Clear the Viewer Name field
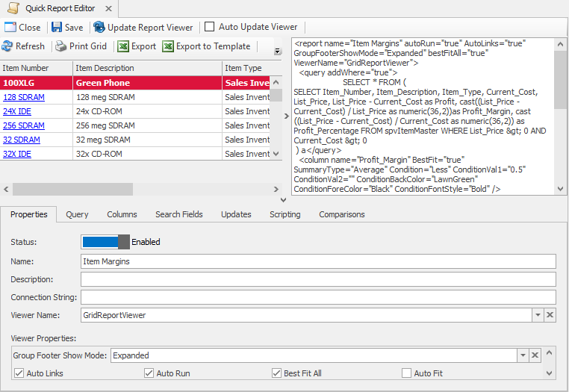The height and width of the screenshot is (392, 569). tap(550, 316)
